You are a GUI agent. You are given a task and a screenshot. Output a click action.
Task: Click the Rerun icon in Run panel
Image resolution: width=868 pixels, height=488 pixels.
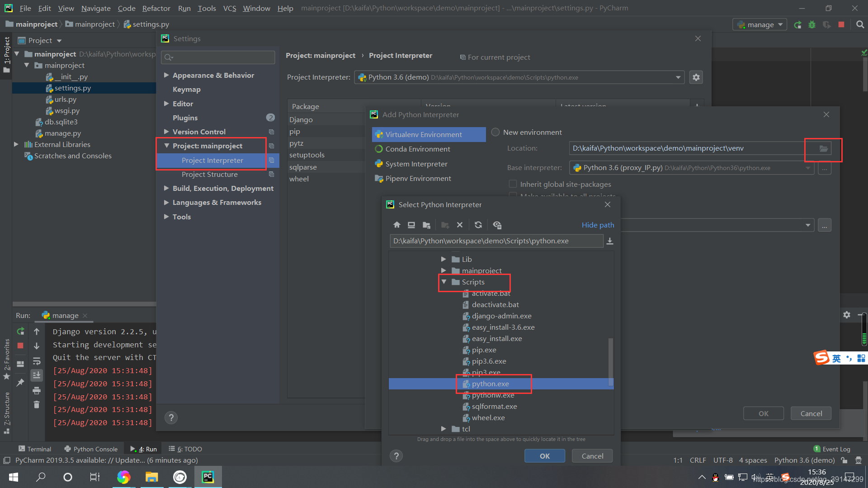tap(20, 332)
